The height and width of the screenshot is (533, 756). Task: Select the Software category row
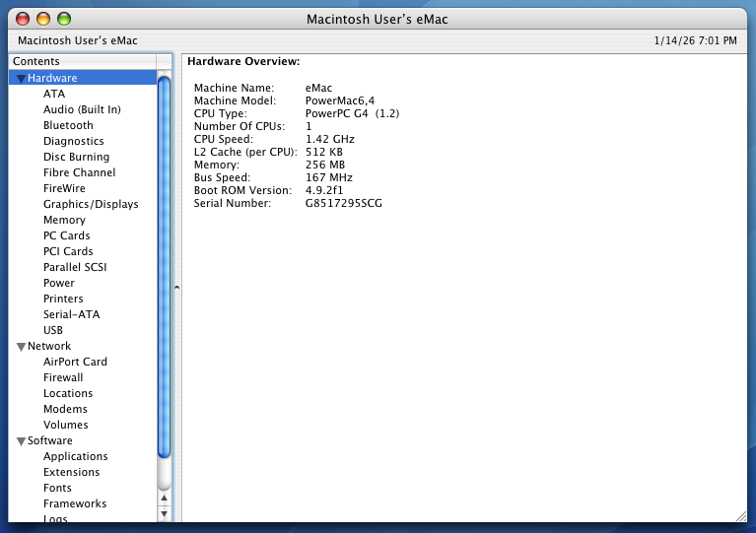[x=83, y=440]
